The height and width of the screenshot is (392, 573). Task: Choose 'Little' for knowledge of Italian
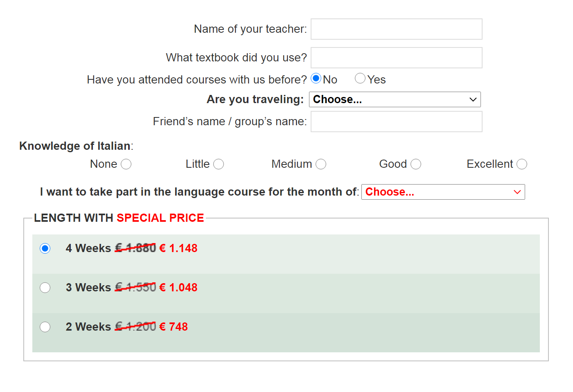point(219,164)
